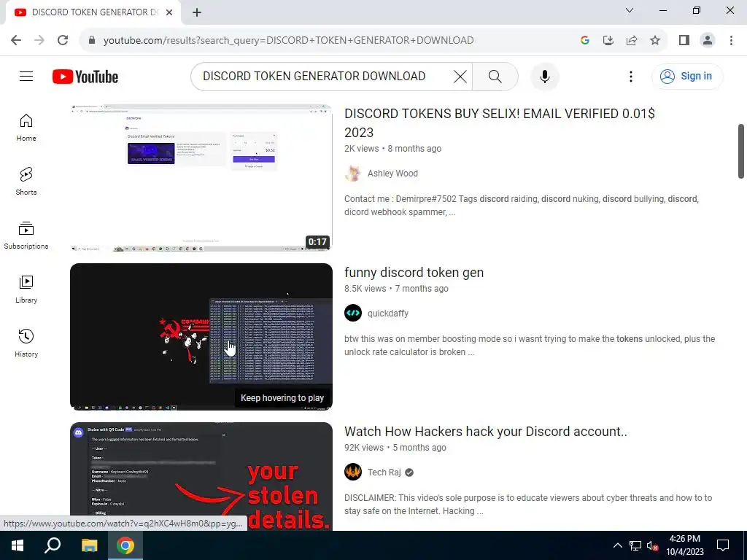Image resolution: width=747 pixels, height=560 pixels.
Task: Open the Windows Start menu
Action: tap(18, 545)
